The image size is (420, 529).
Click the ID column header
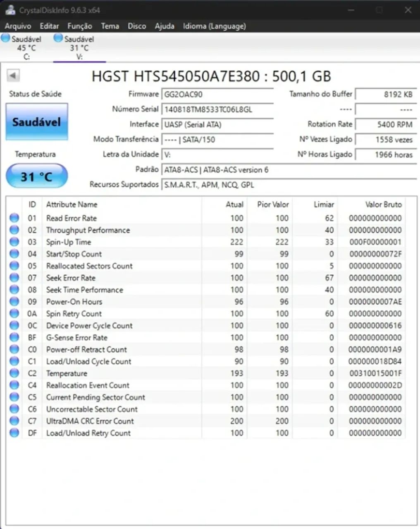tap(32, 204)
